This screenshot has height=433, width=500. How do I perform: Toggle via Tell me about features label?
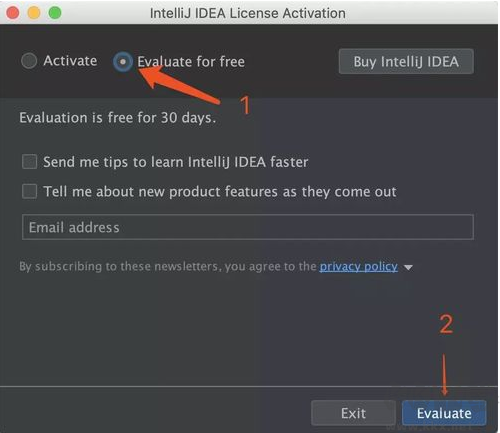coord(220,192)
